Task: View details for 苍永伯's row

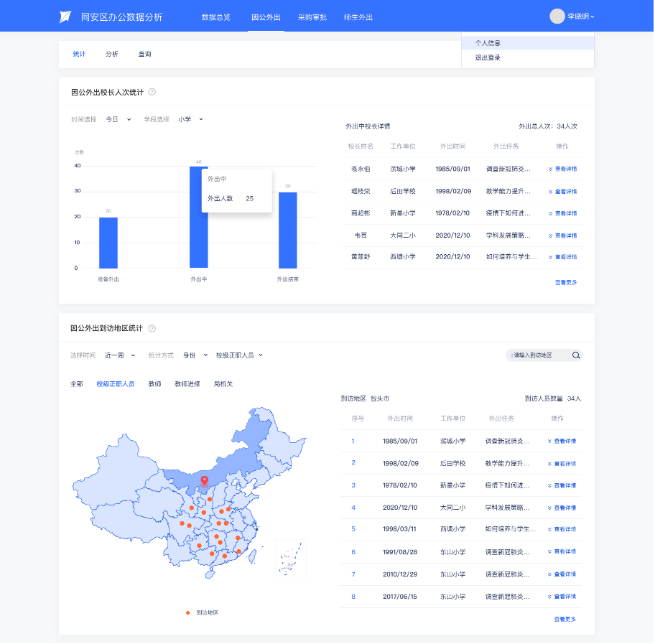Action: tap(562, 169)
